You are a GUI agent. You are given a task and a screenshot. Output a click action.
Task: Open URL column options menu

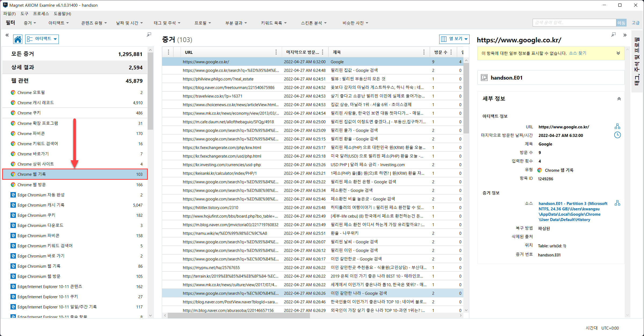[x=276, y=52]
